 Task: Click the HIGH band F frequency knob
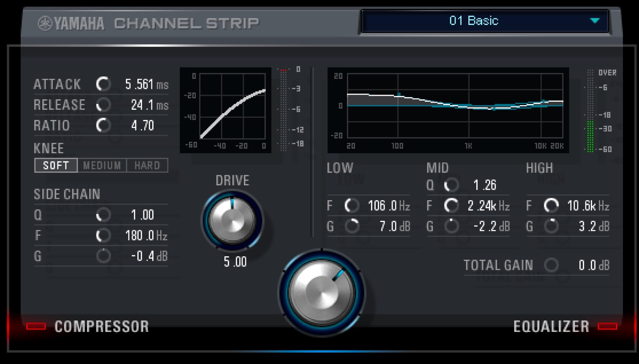point(551,206)
